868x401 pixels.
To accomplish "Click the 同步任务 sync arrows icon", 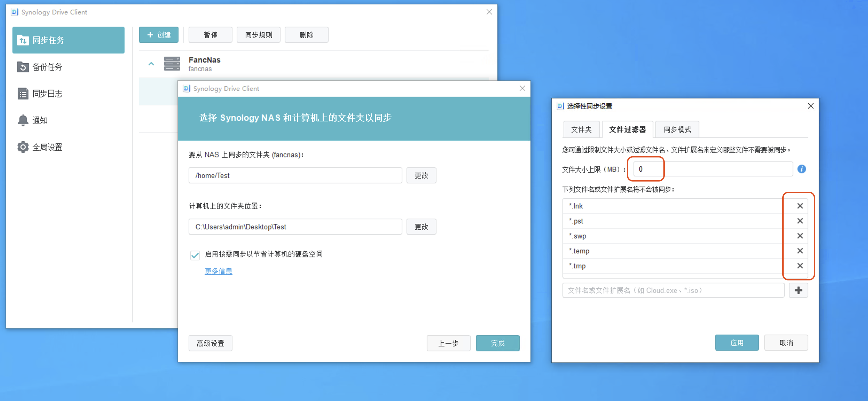I will [23, 40].
